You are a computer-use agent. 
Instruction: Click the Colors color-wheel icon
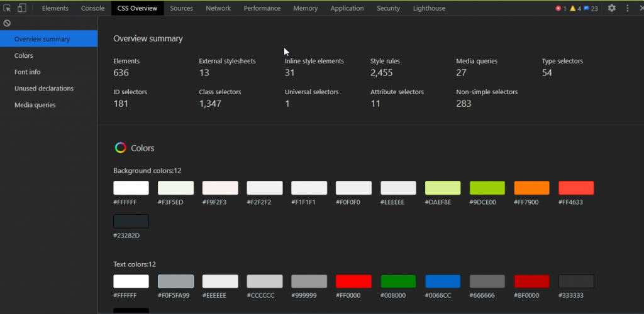(x=120, y=148)
